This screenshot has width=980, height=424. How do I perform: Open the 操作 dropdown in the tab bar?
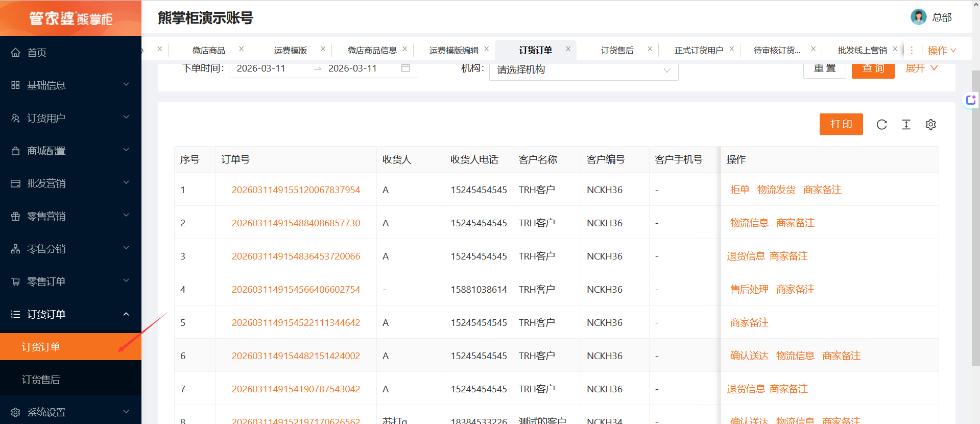tap(941, 51)
